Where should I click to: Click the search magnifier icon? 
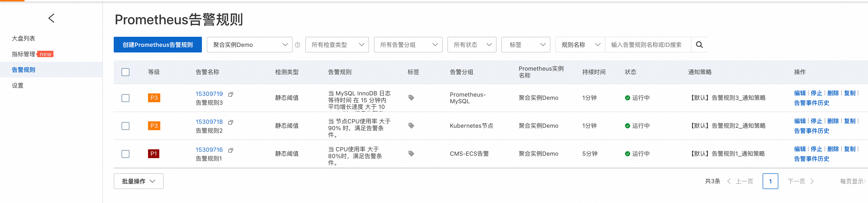pyautogui.click(x=699, y=45)
